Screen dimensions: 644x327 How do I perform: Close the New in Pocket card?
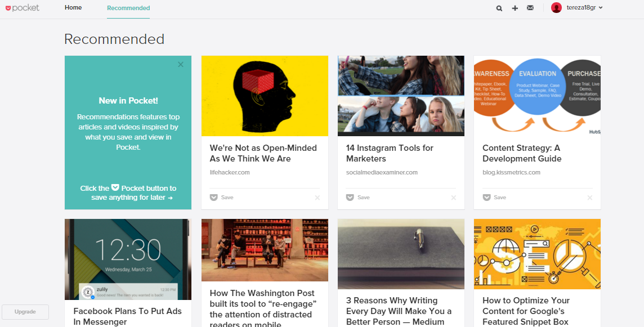181,65
